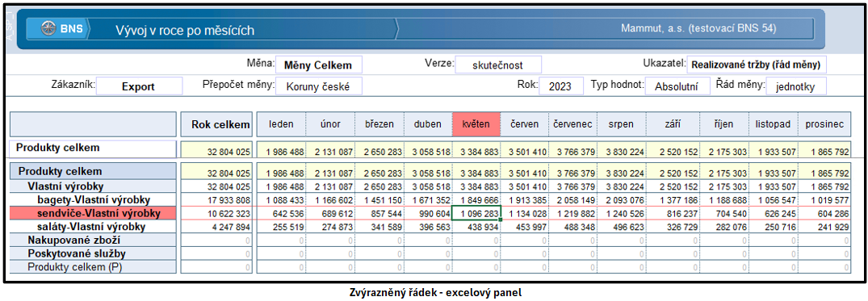Viewport: 868px width, 301px height.
Task: Select the 'září' month column header
Action: point(673,124)
